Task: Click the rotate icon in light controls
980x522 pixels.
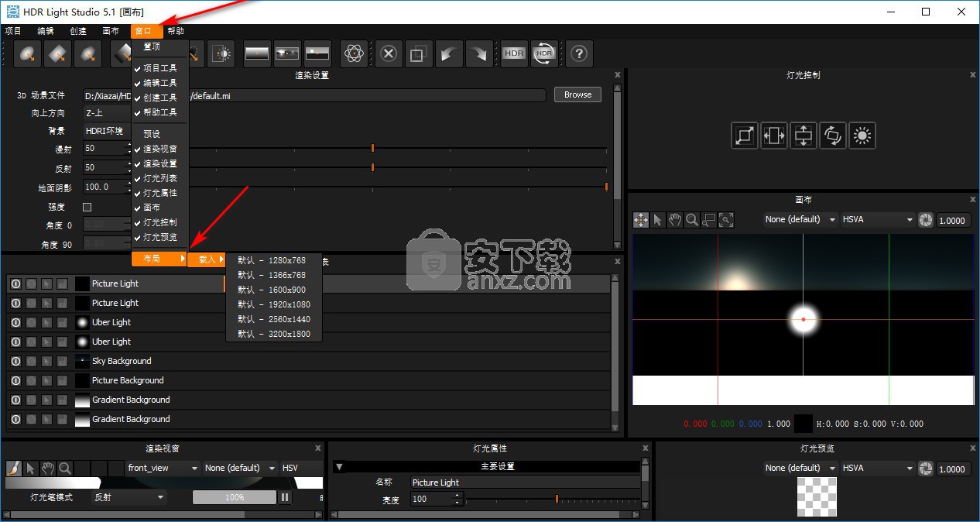Action: click(x=833, y=136)
